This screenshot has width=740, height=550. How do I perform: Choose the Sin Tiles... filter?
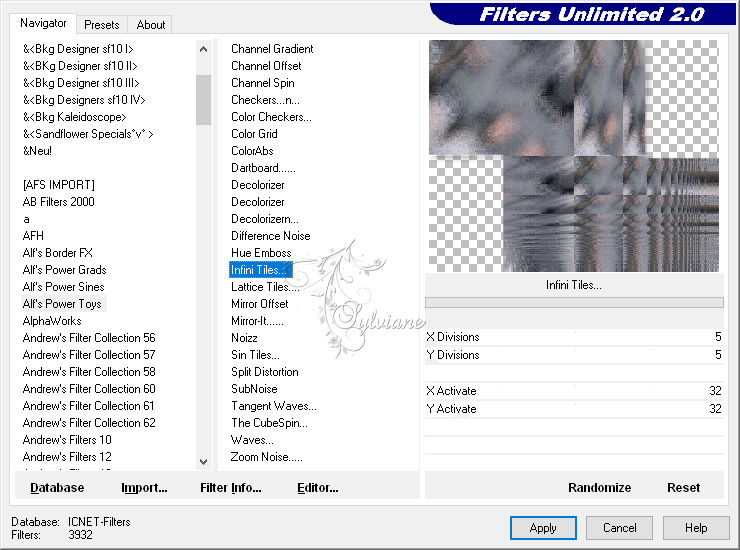pos(255,355)
